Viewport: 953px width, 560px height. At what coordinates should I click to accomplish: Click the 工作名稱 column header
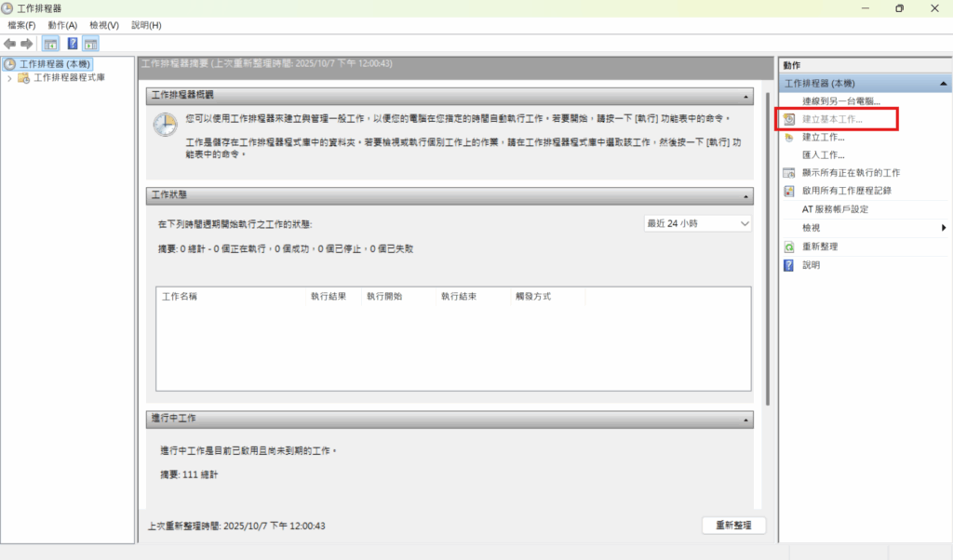[180, 297]
